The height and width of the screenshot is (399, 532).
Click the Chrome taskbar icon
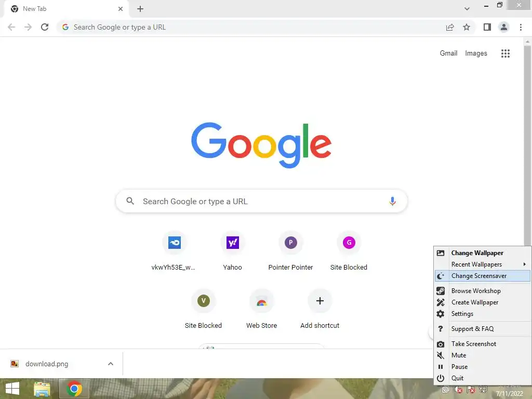[x=74, y=389]
